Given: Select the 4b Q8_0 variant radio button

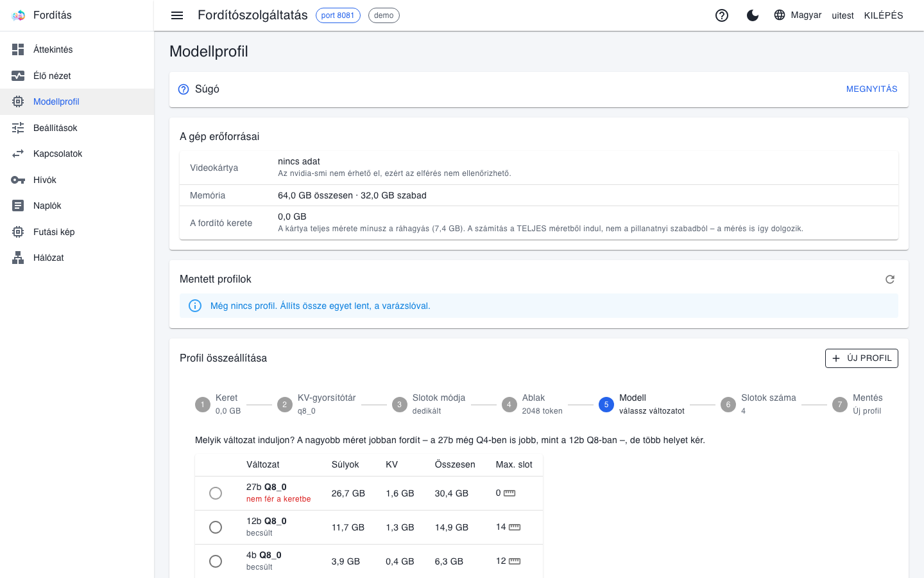Looking at the screenshot, I should coord(216,561).
